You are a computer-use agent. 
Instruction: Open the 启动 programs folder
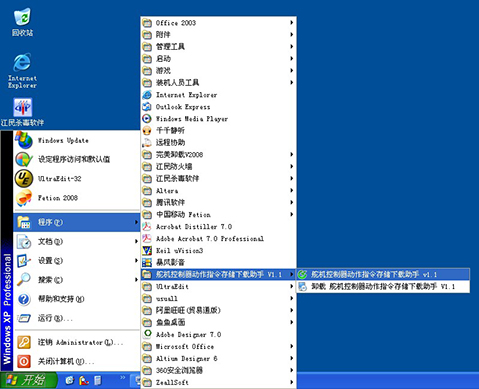[219, 59]
